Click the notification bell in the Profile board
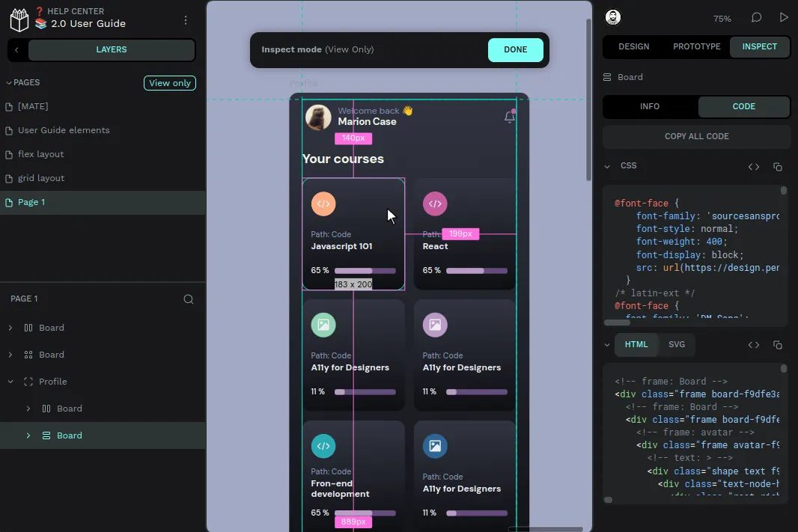The image size is (798, 532). [x=510, y=117]
